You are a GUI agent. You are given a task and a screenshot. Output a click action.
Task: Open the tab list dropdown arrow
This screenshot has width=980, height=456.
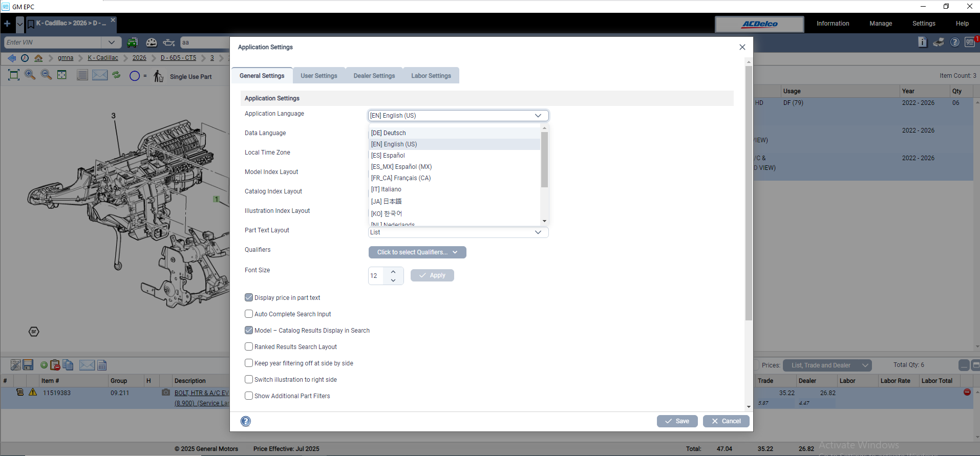20,24
